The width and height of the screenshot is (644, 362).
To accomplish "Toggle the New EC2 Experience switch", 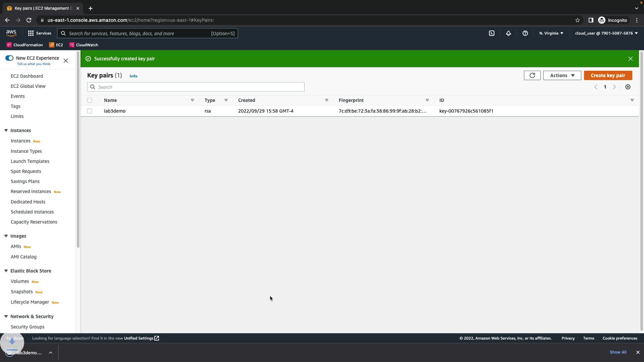I will click(x=9, y=58).
